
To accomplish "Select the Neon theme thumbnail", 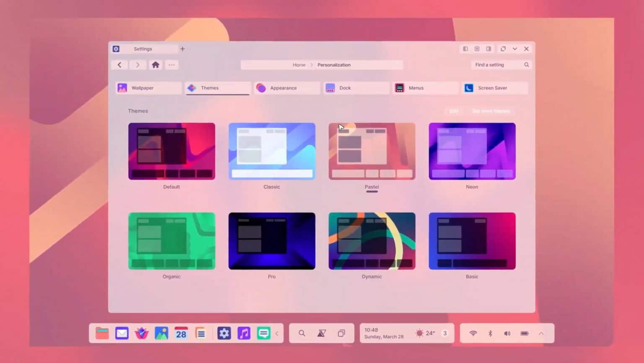I will [472, 151].
